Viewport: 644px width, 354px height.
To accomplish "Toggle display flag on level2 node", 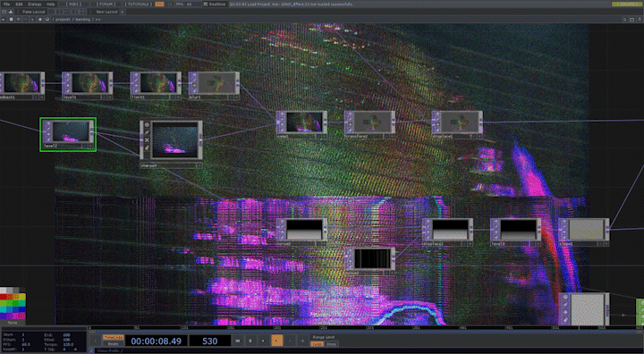I will pyautogui.click(x=85, y=146).
